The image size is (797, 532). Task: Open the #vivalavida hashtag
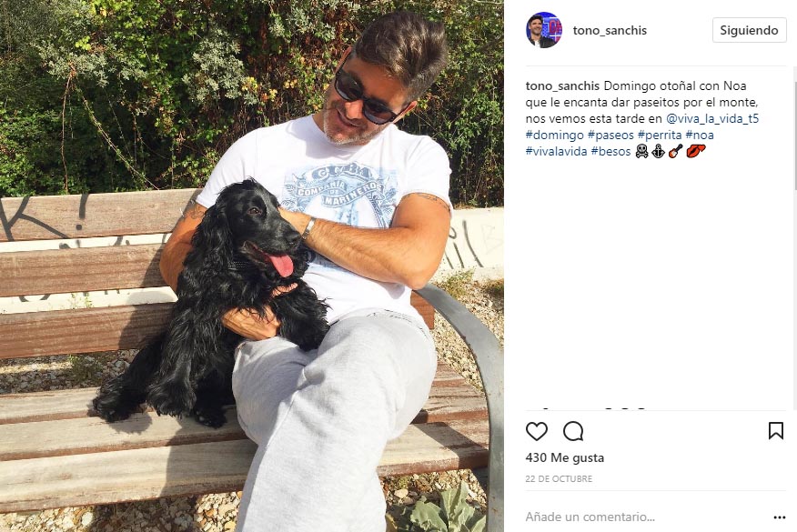click(556, 151)
